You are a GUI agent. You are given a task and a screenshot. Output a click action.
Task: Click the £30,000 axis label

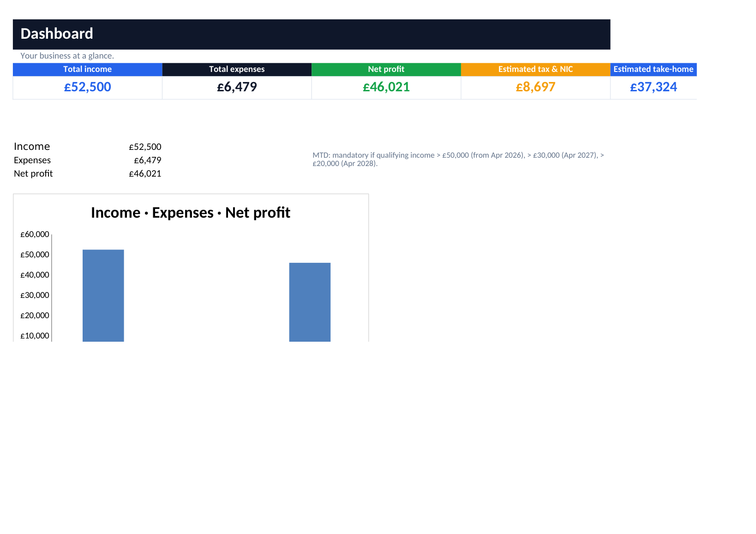click(35, 295)
